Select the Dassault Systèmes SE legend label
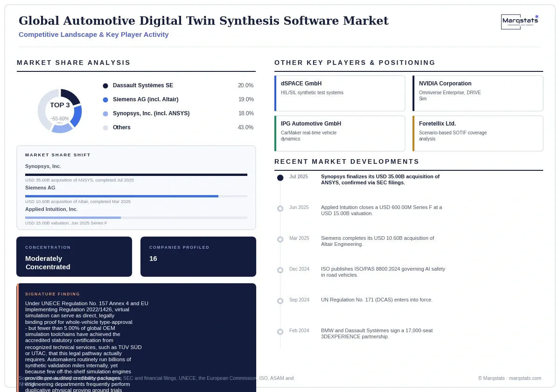 pos(143,85)
